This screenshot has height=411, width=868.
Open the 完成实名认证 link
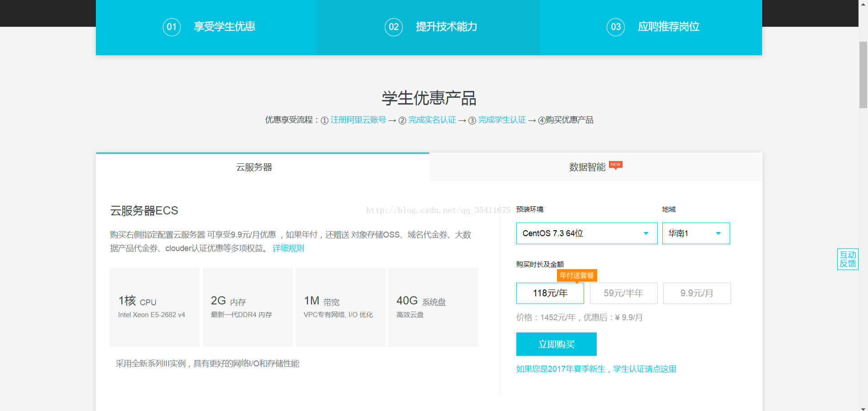pos(432,120)
